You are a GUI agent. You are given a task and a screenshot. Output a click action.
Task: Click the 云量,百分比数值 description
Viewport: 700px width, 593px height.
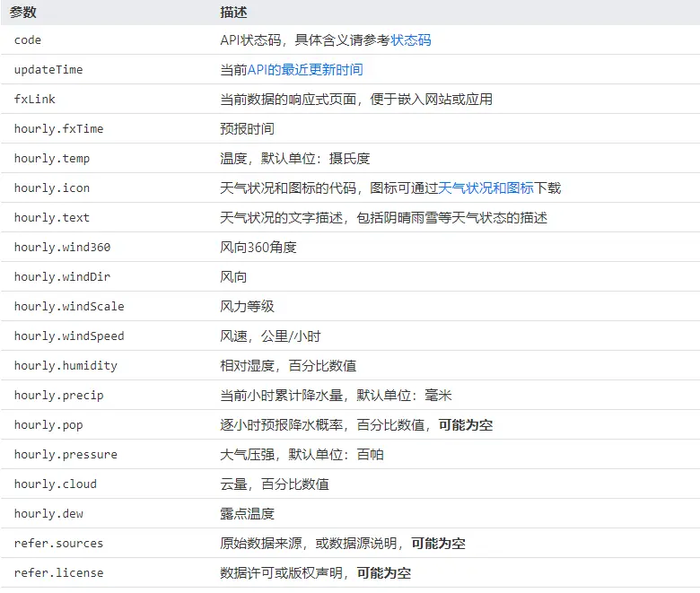[x=274, y=484]
